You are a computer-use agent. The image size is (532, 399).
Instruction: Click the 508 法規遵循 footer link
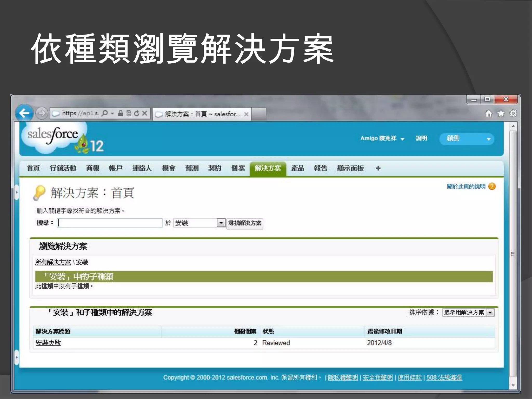tap(444, 377)
